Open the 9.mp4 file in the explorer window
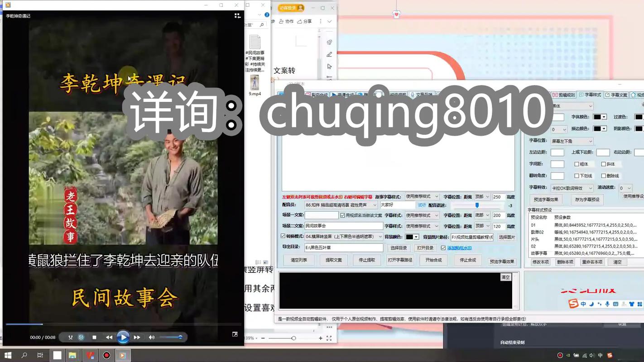Screen dimensions: 644x362 point(255,86)
